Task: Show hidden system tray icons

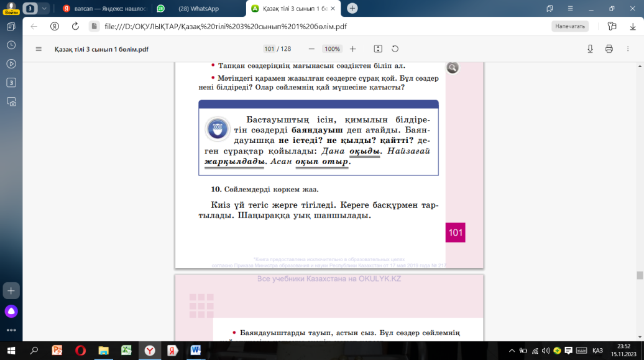Action: point(512,351)
